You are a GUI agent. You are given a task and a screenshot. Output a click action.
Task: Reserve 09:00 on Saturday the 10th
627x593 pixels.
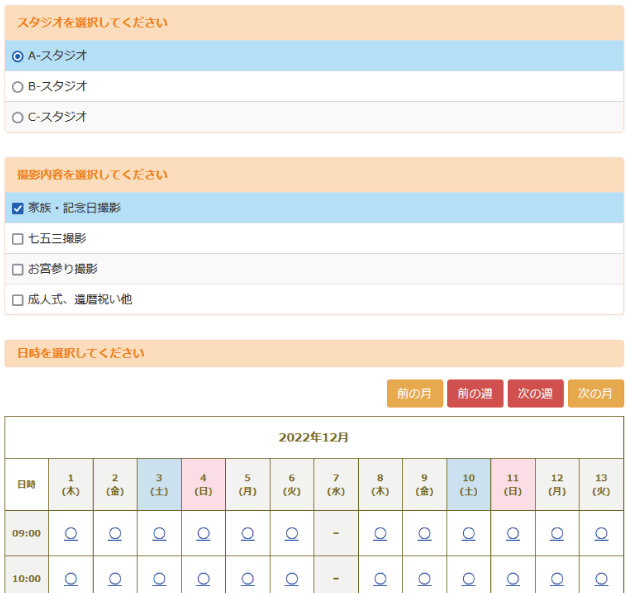coord(468,534)
